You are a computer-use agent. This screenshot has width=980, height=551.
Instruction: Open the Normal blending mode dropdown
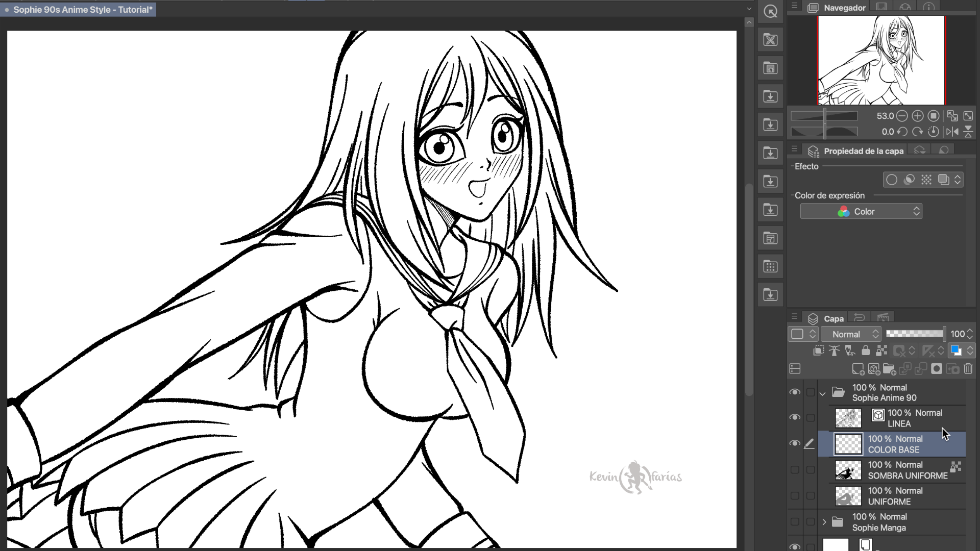click(851, 334)
